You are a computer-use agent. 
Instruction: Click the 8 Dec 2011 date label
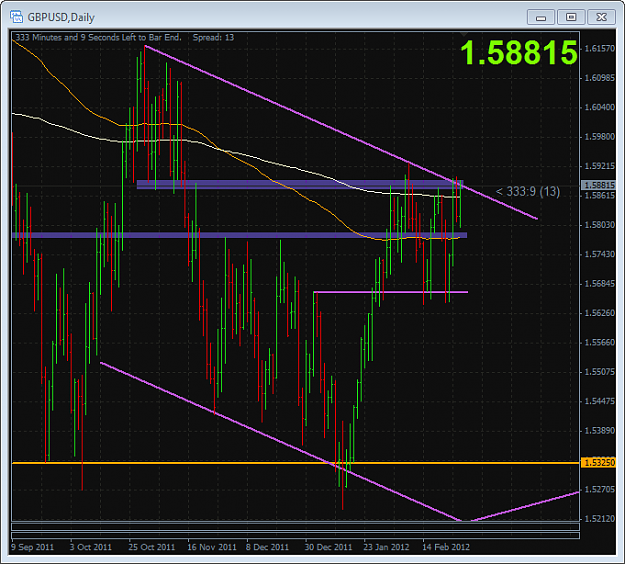267,547
